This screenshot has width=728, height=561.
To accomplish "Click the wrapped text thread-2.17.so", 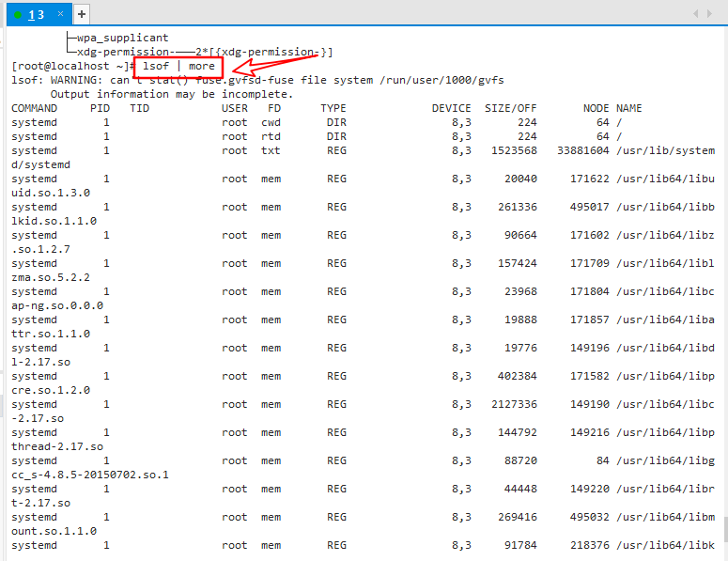I will click(x=57, y=446).
